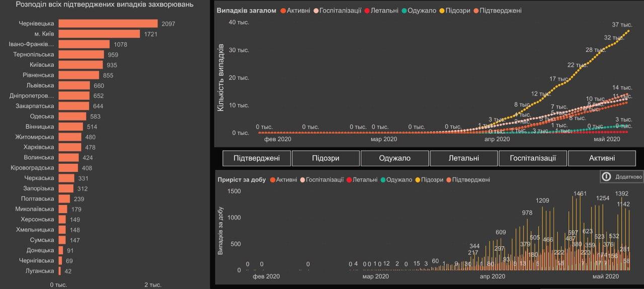Screen dimensions: 644x289
Task: Click the Одужало legend dot in Випадків загалом
Action: coord(404,11)
